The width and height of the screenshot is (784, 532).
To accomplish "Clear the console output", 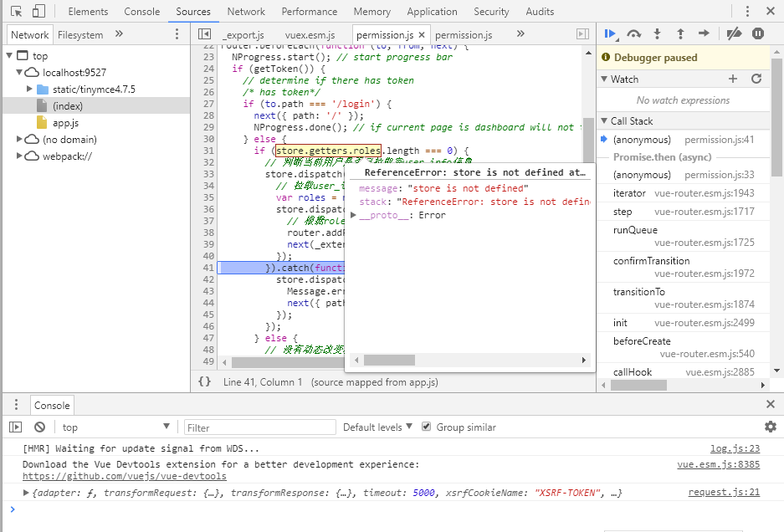I will tap(38, 427).
